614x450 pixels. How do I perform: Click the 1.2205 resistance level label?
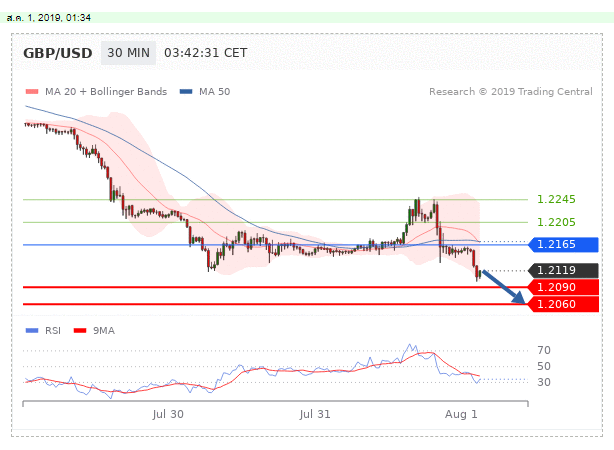pos(556,222)
